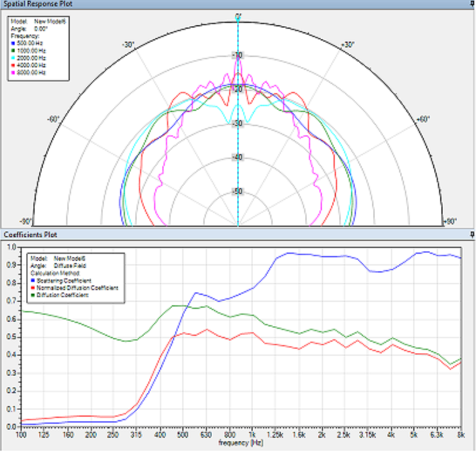
Task: Click the 0.0 value on coefficient axis
Action: (x=11, y=427)
